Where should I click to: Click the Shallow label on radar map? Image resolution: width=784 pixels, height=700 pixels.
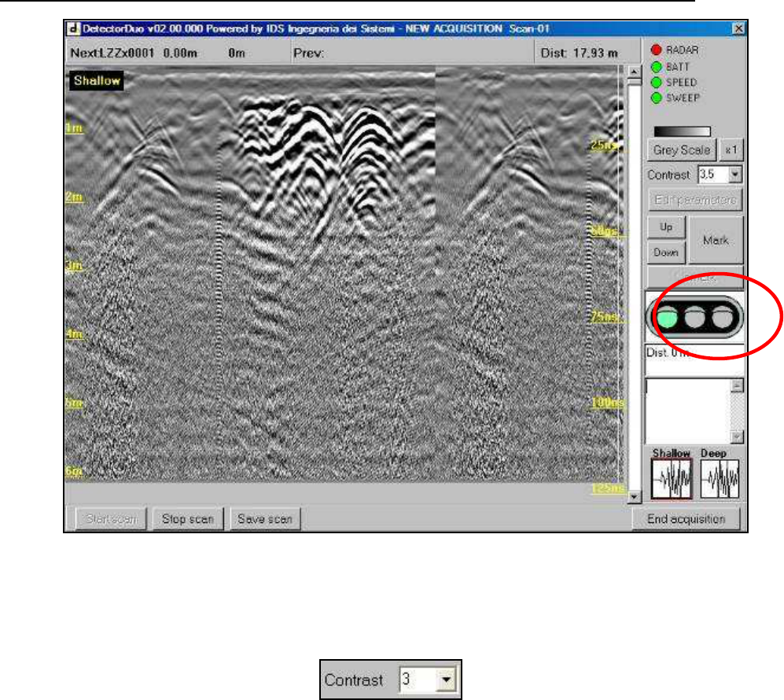(97, 80)
